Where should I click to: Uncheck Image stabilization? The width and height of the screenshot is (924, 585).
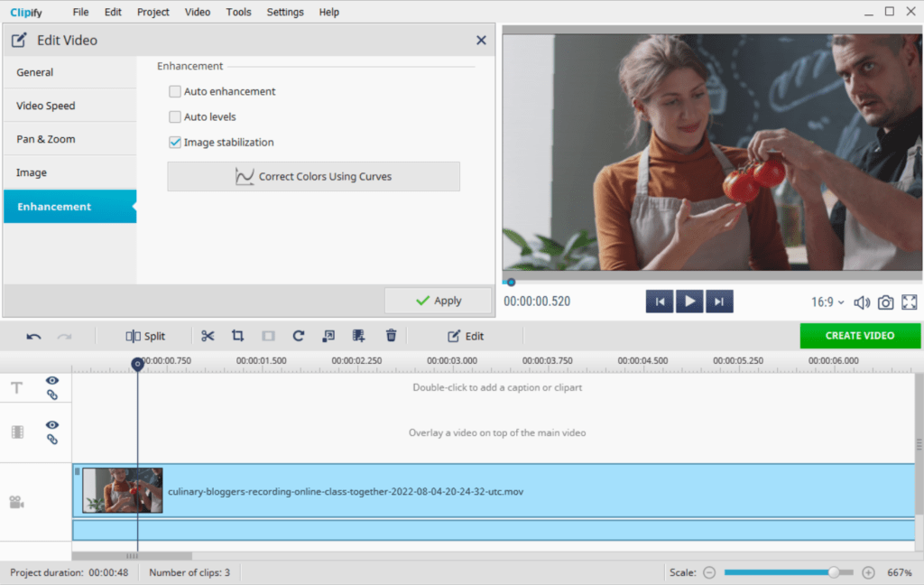click(x=174, y=142)
